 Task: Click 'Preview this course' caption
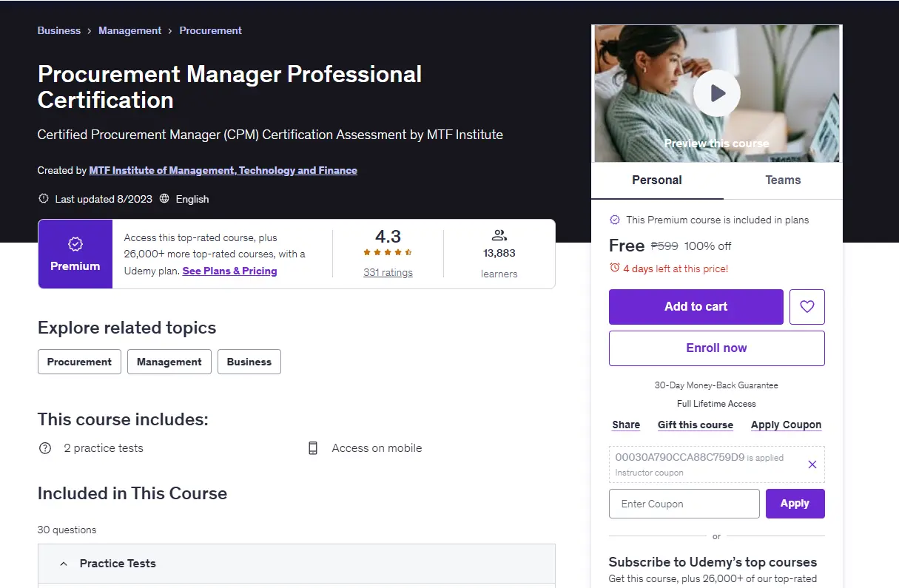tap(717, 143)
